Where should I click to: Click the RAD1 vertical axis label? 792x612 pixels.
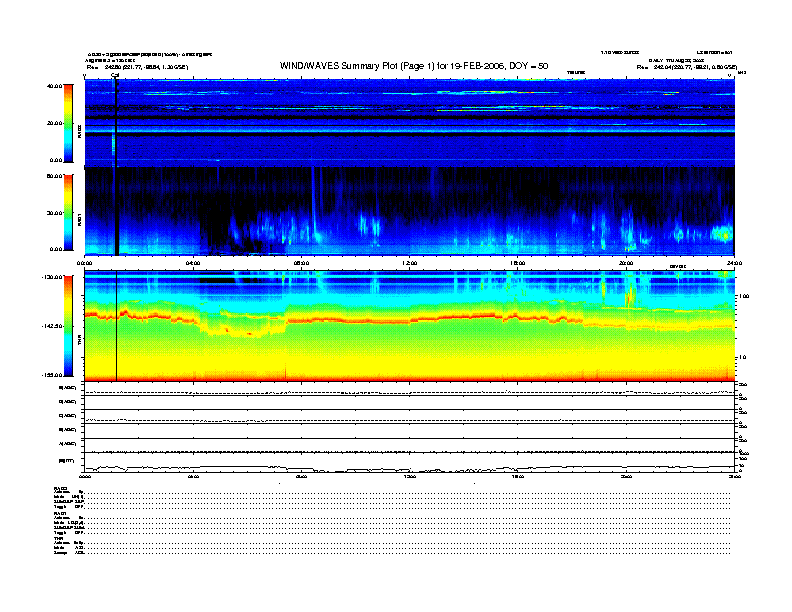click(x=79, y=219)
